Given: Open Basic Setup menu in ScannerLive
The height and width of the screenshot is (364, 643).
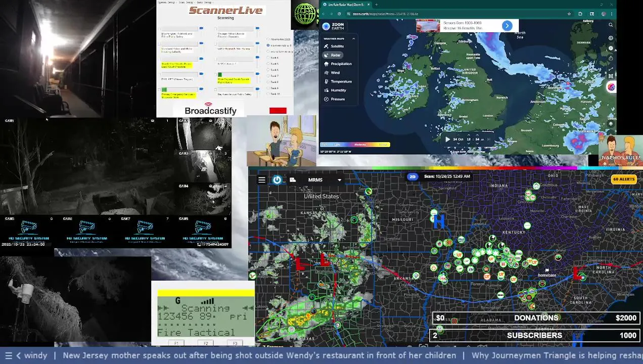Looking at the screenshot, I should pos(204,3).
